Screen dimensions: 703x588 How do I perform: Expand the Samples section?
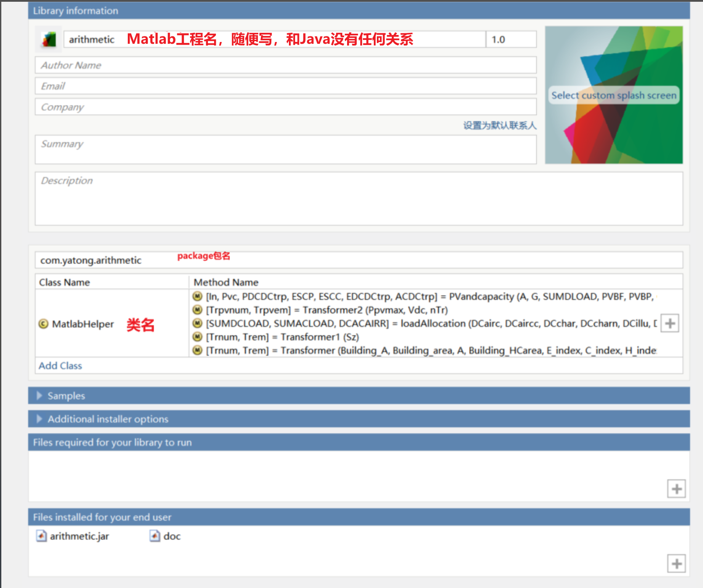(x=39, y=396)
